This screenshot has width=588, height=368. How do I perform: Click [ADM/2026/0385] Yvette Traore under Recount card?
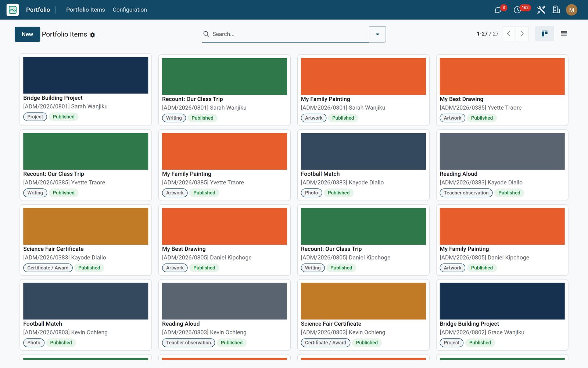(x=64, y=183)
